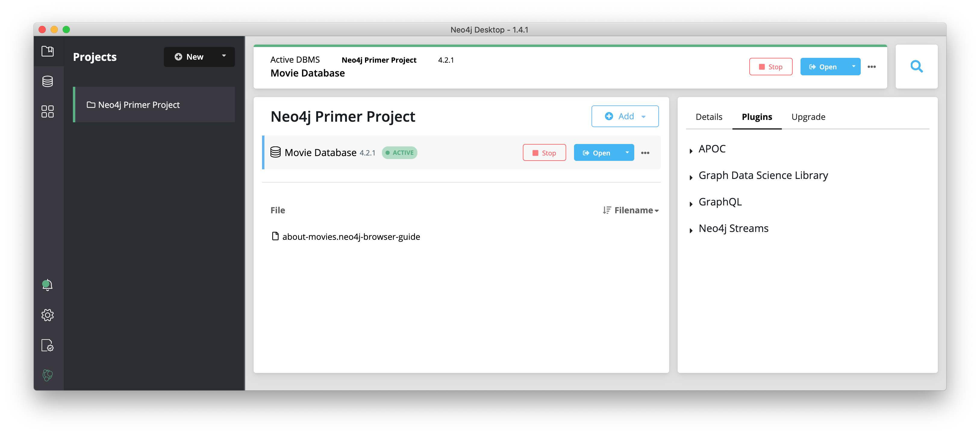980x435 pixels.
Task: Click the blue search magnifier icon
Action: [x=916, y=67]
